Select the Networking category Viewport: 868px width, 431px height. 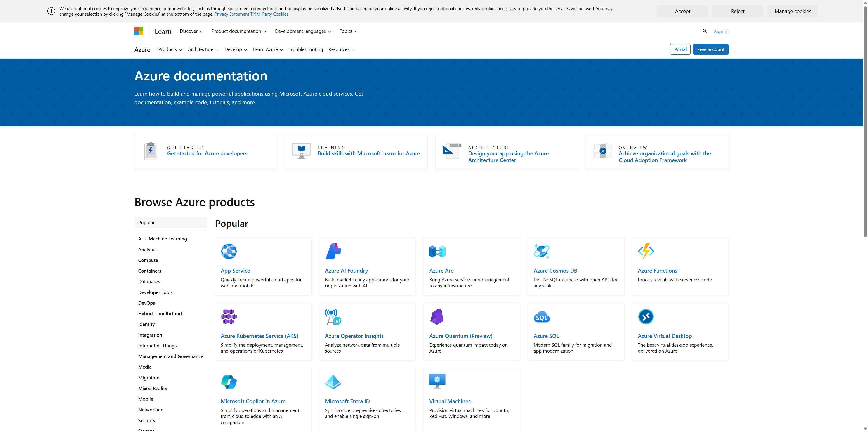tap(151, 410)
